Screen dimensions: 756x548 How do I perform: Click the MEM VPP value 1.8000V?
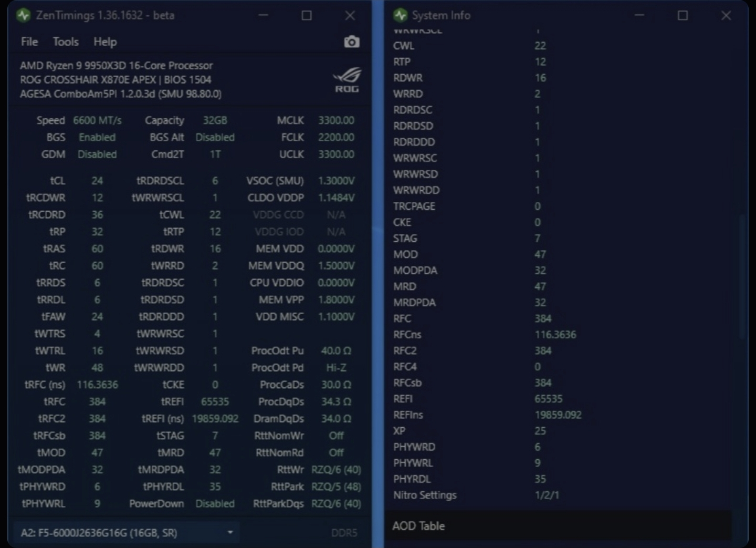pos(336,300)
